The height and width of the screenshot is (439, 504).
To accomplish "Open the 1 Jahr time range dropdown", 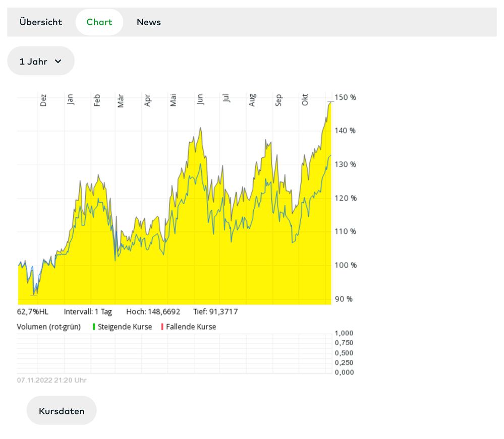I will click(40, 61).
